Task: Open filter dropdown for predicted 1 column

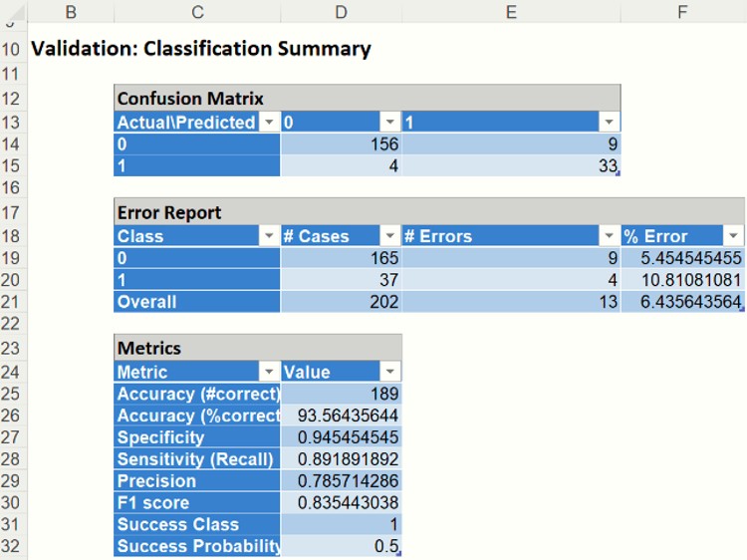Action: (609, 123)
